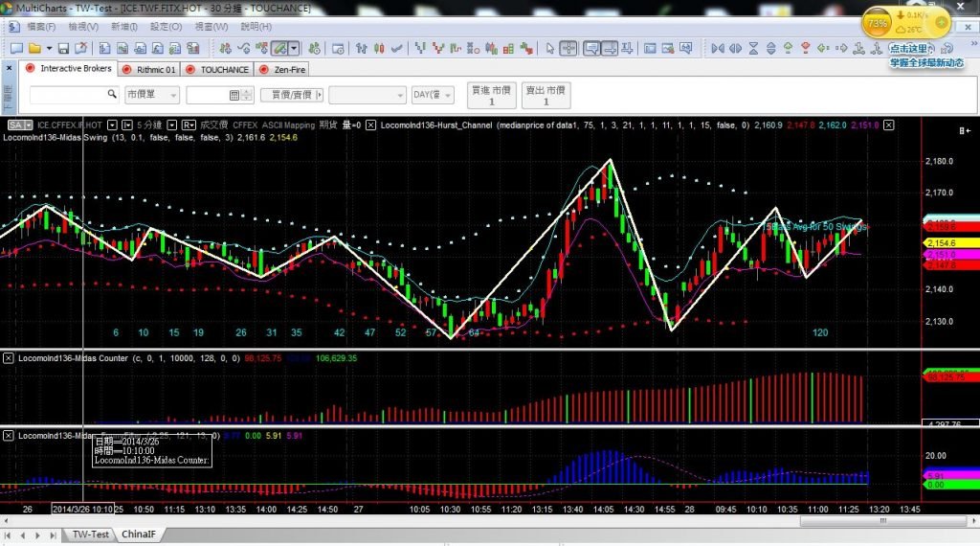
Task: Click the Insert Instrument toolbar icon
Action: (226, 48)
